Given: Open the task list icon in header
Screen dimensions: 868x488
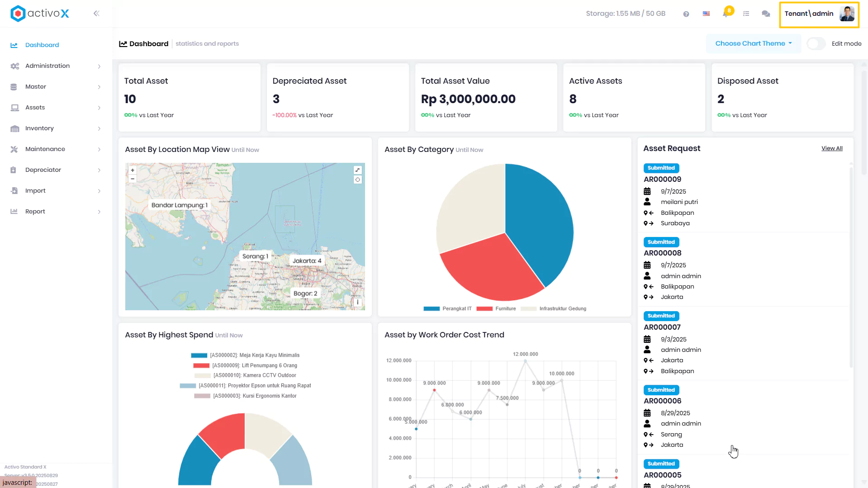Looking at the screenshot, I should coord(746,14).
